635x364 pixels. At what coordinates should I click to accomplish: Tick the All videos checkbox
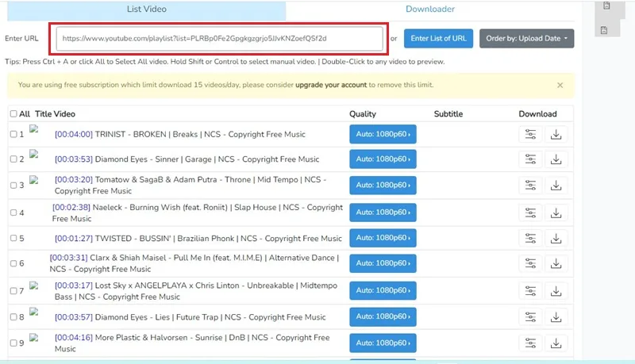click(x=13, y=113)
